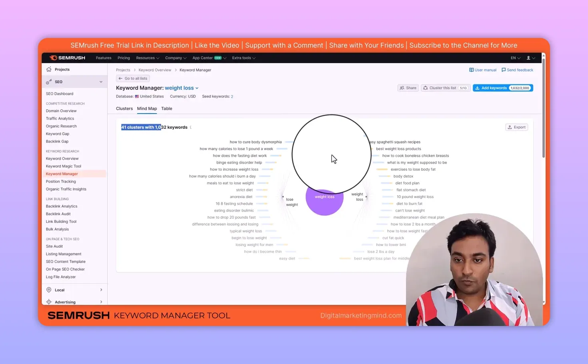Open the Send feedback link
The height and width of the screenshot is (364, 588).
tap(520, 70)
